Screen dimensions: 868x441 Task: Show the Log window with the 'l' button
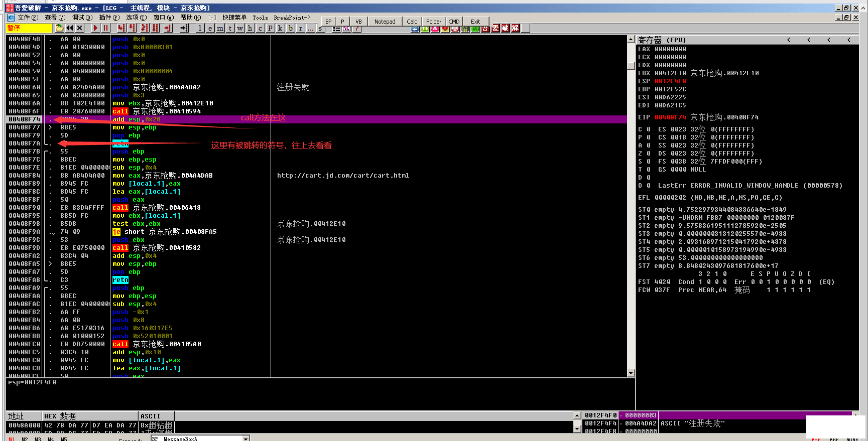(200, 28)
